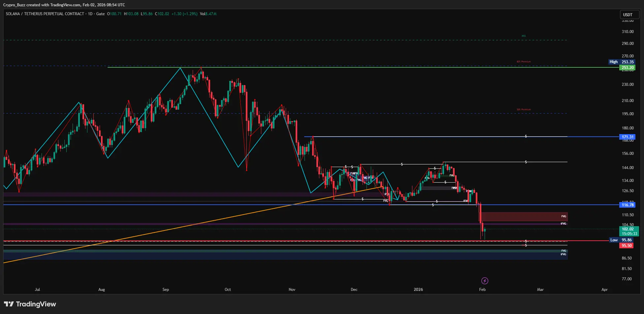The height and width of the screenshot is (314, 644).
Task: Open the USDT currency selector
Action: [x=629, y=15]
